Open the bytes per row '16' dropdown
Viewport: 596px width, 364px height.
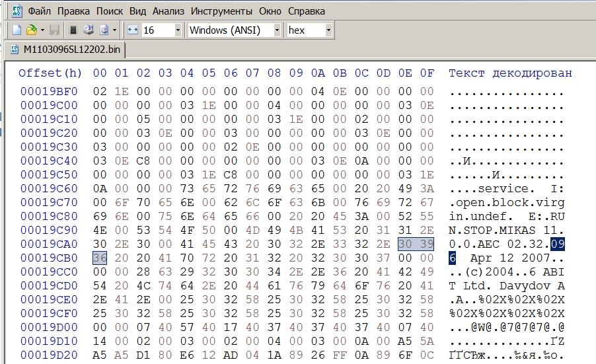point(178,30)
